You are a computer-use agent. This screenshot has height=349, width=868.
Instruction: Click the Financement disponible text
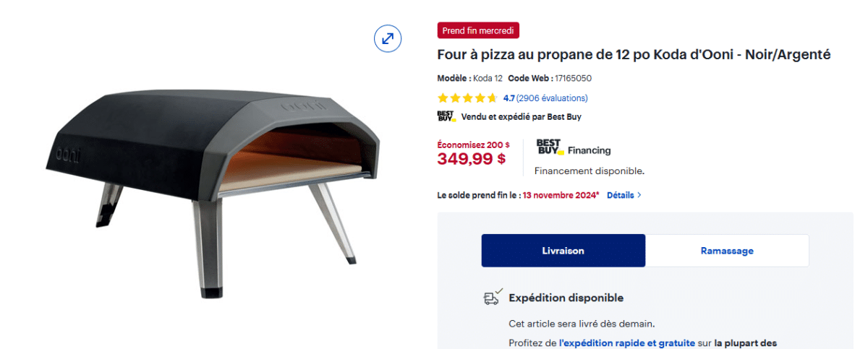click(589, 171)
